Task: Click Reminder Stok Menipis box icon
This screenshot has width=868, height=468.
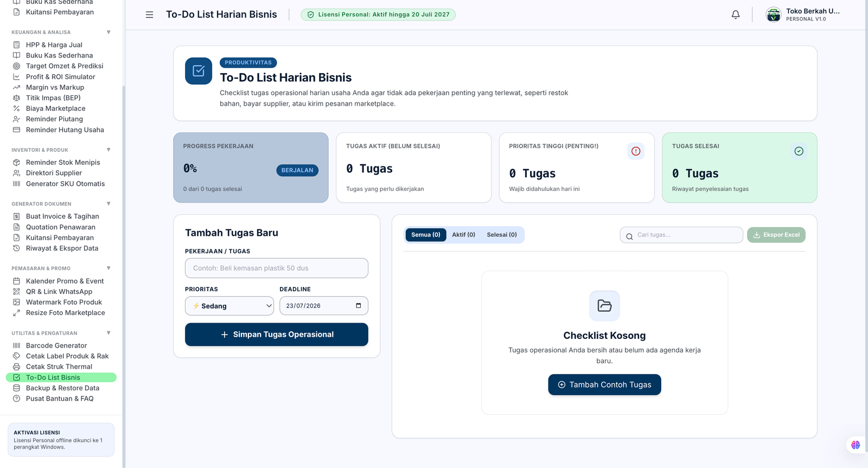Action: point(16,163)
